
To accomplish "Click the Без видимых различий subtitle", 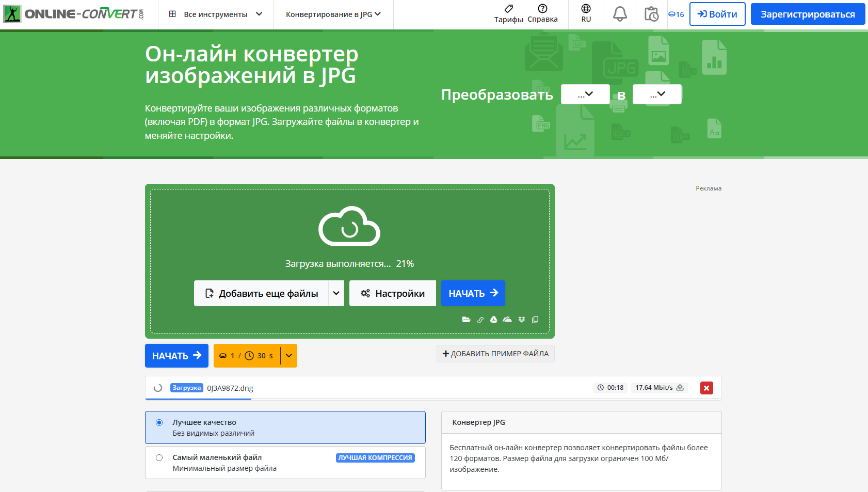I will tap(213, 433).
